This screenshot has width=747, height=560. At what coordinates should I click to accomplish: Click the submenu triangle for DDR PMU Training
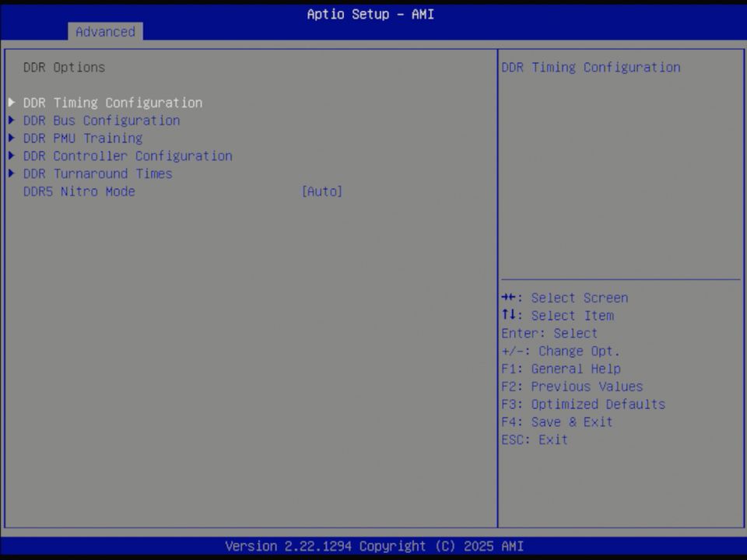[x=11, y=138]
